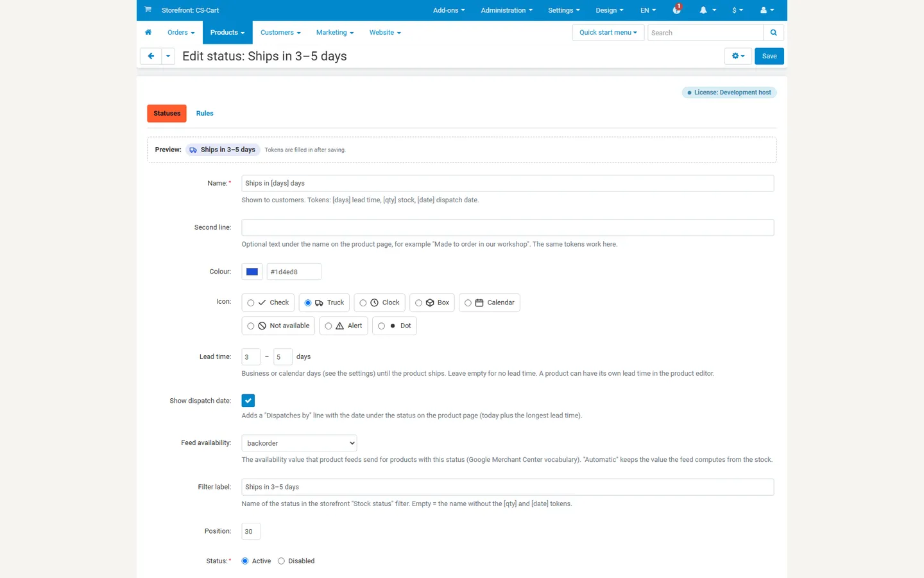This screenshot has height=578, width=924.
Task: Open the Add-ons dropdown menu
Action: [x=449, y=10]
